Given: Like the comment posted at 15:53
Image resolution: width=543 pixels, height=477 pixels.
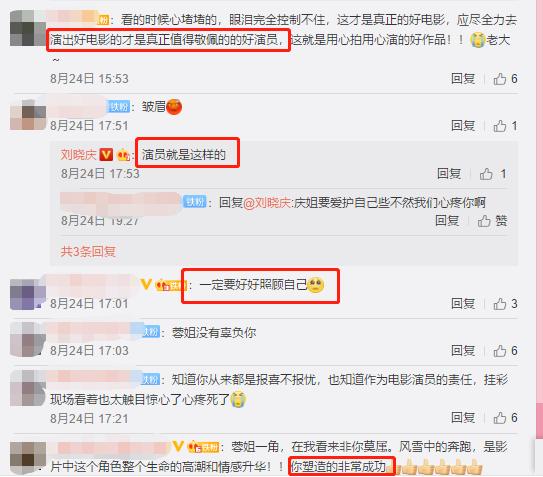Looking at the screenshot, I should tap(505, 79).
